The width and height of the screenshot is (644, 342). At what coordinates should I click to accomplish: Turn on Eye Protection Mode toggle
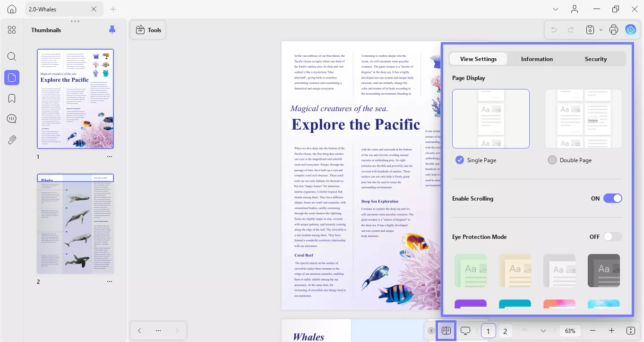612,237
